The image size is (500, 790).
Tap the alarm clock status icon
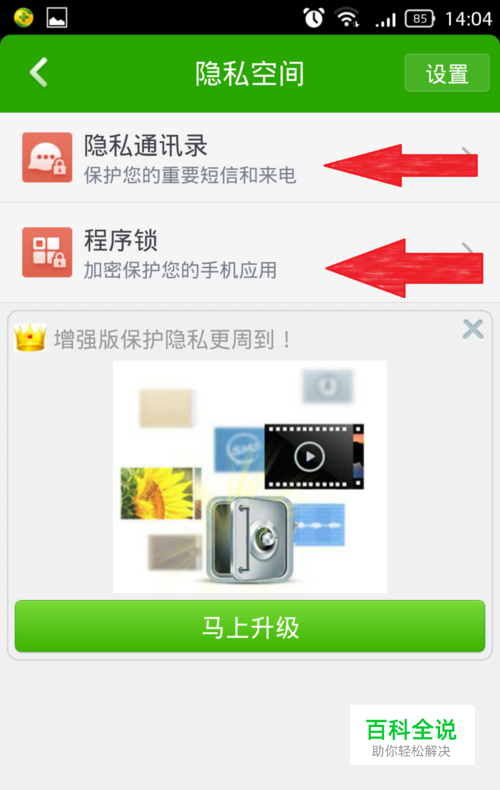[314, 18]
